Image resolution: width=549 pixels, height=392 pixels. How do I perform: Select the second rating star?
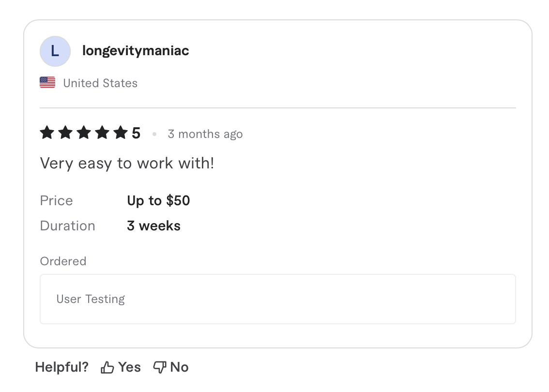pos(65,132)
